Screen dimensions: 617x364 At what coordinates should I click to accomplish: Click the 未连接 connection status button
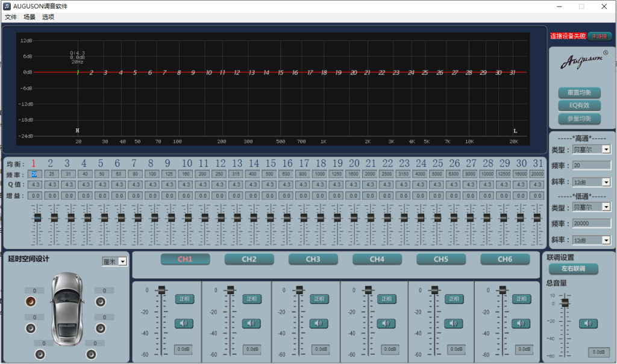pos(600,36)
